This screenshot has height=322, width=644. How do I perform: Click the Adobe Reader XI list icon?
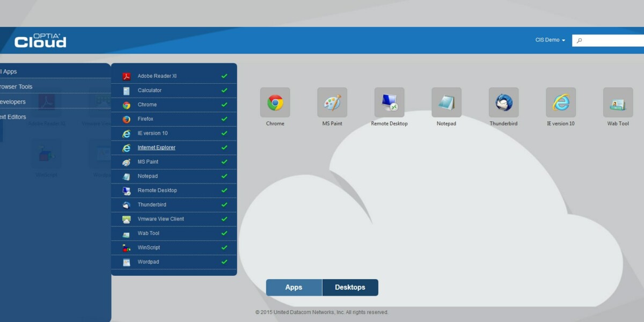coord(127,76)
